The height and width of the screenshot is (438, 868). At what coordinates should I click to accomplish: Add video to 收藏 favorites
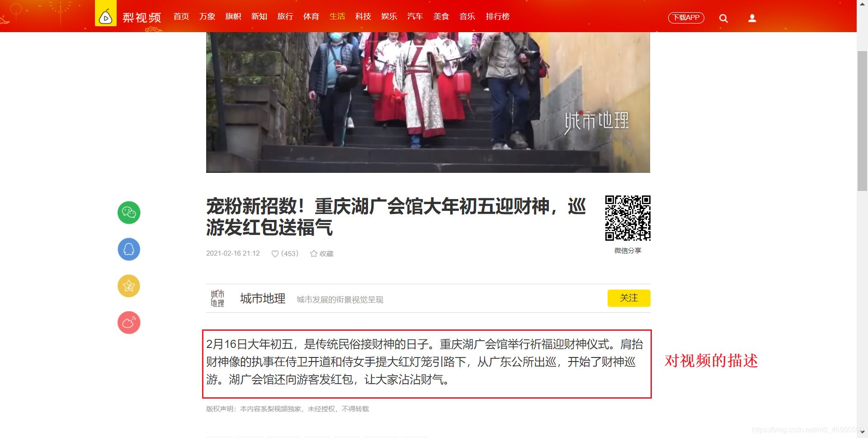321,254
